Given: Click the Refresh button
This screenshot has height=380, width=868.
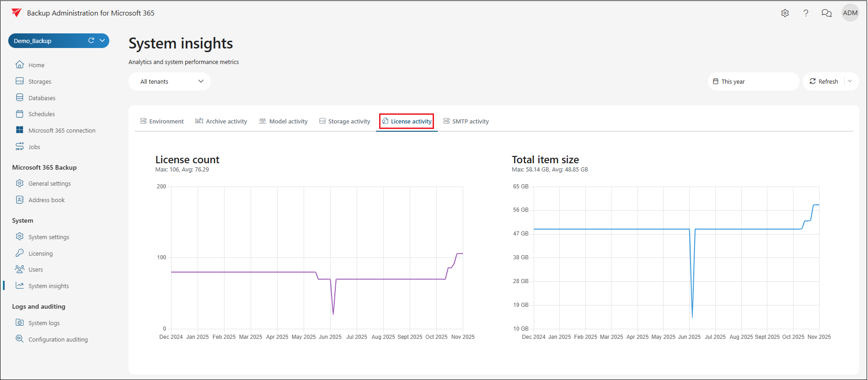Looking at the screenshot, I should pyautogui.click(x=824, y=81).
